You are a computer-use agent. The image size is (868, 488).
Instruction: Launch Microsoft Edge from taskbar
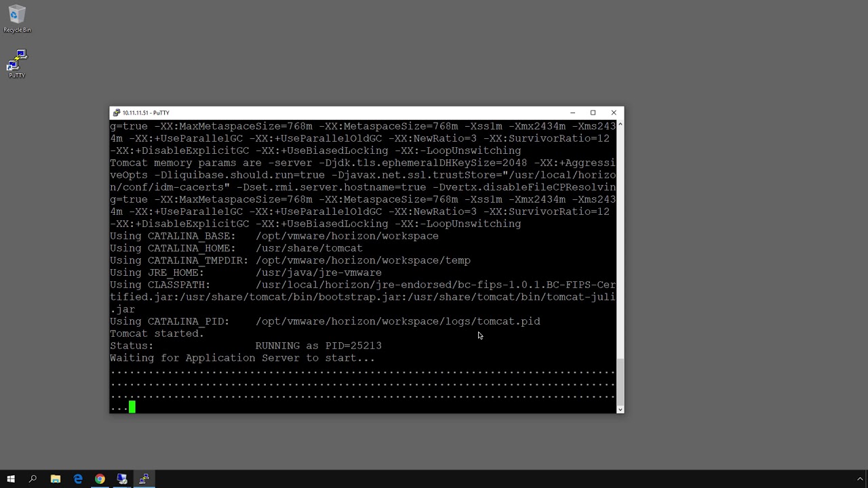[78, 479]
